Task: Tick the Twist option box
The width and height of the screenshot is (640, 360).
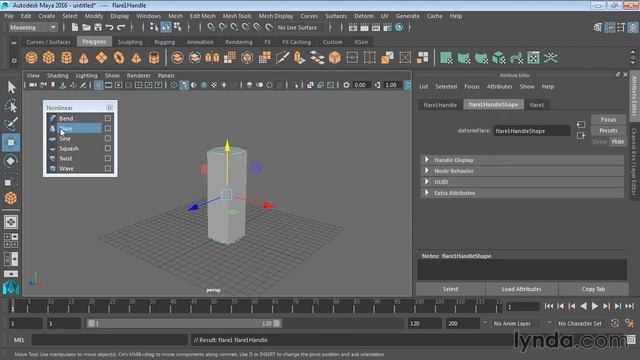Action: 108,158
